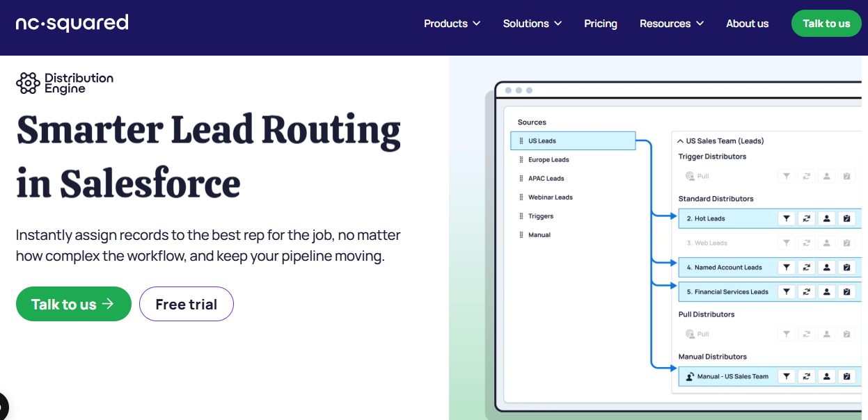This screenshot has height=420, width=868.
Task: Click the sync icon for Financial Services Leads
Action: (807, 292)
